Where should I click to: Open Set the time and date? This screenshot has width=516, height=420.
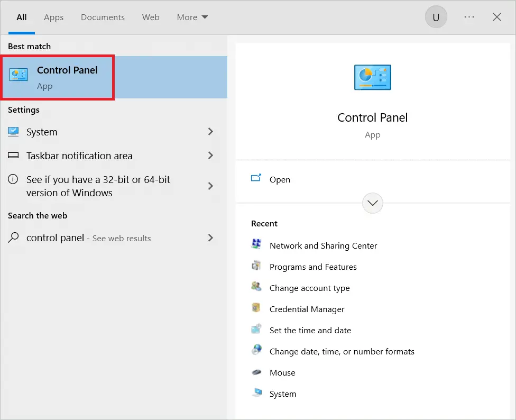click(310, 330)
